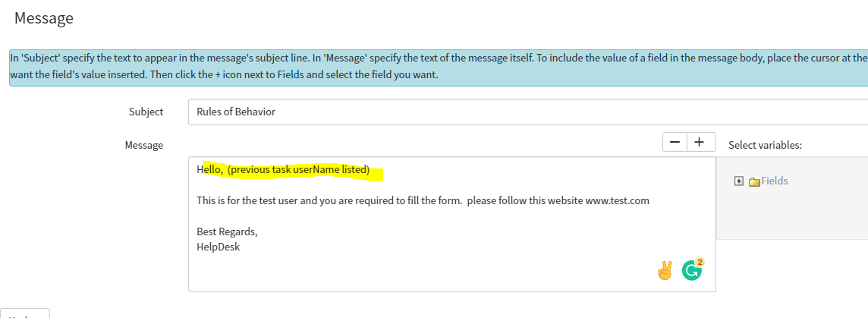Screen dimensions: 868x318
Task: Expand the Fields tree plus icon
Action: click(738, 181)
